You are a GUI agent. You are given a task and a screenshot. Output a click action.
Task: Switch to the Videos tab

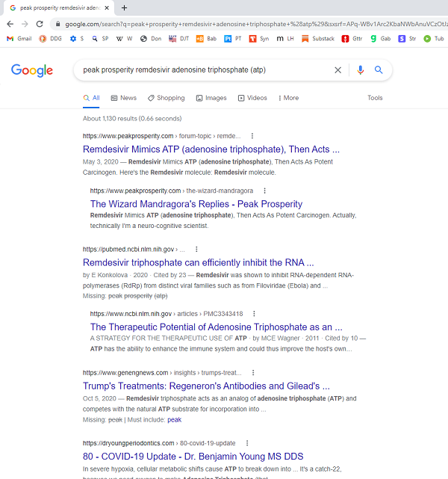click(x=252, y=98)
